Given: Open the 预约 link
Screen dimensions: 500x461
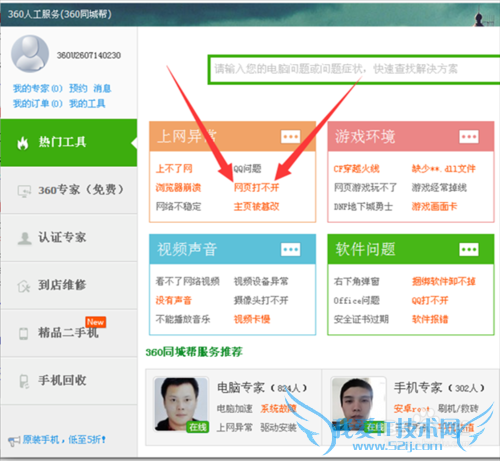Looking at the screenshot, I should (x=78, y=88).
